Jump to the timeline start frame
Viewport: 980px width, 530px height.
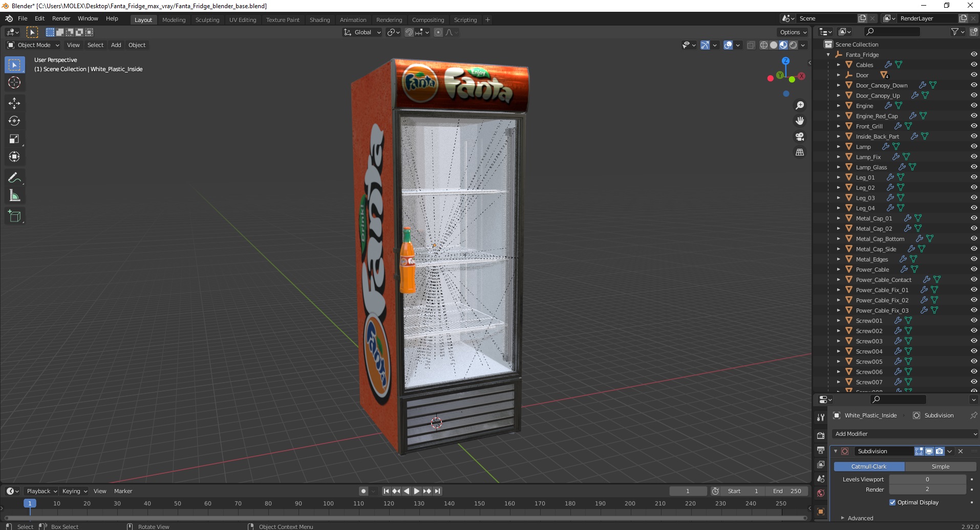pyautogui.click(x=387, y=491)
